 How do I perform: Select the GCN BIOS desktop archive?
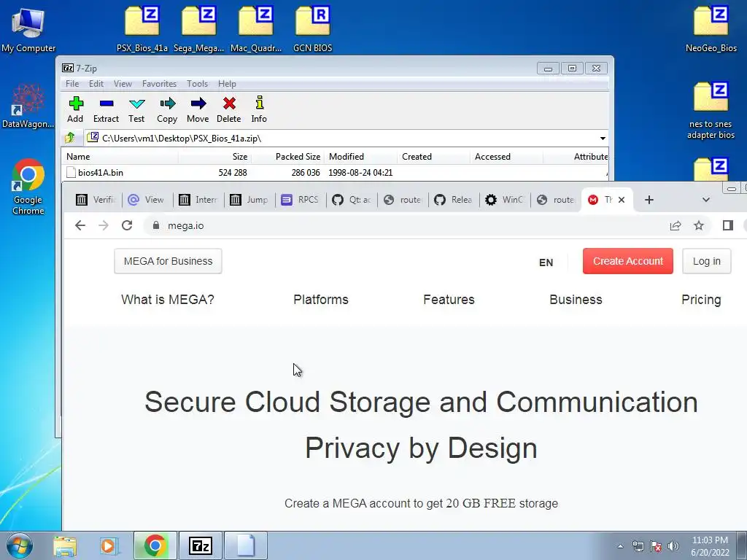point(312,29)
